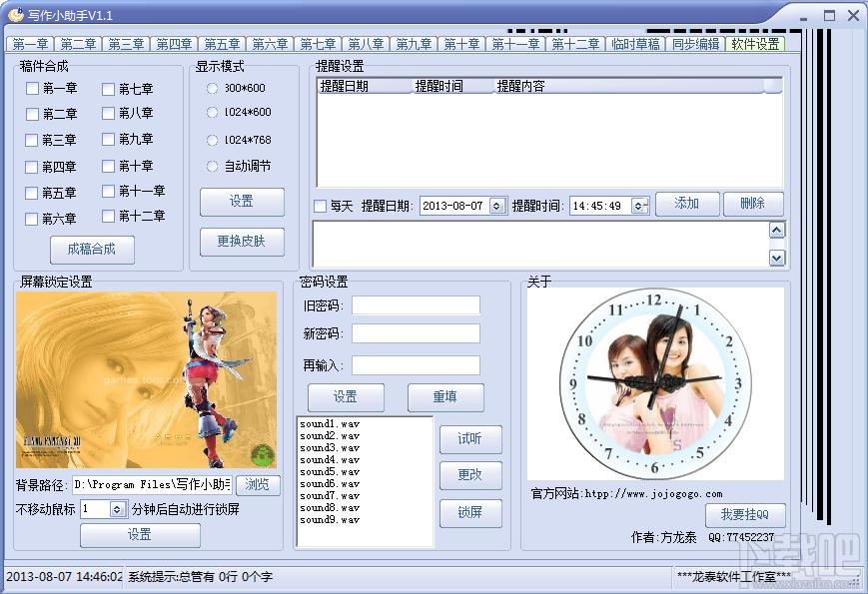Image resolution: width=868 pixels, height=594 pixels.
Task: Click in the 新密码 field
Action: click(x=416, y=333)
